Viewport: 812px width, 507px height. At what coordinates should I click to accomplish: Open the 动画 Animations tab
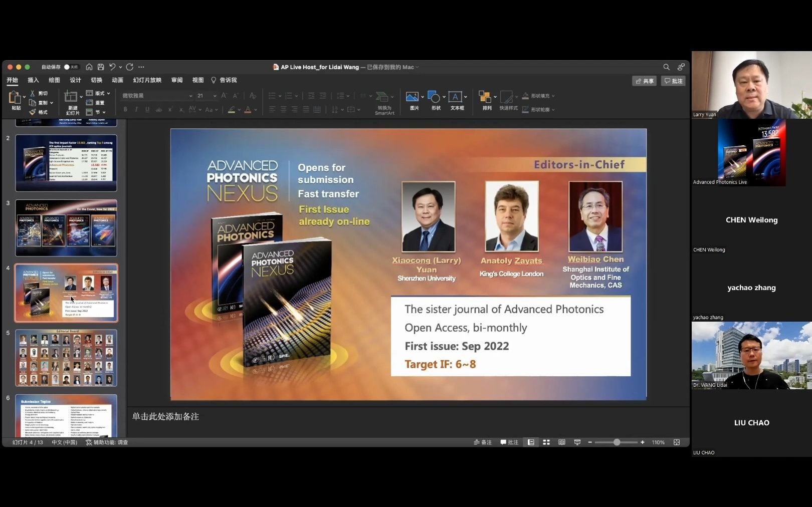point(117,80)
